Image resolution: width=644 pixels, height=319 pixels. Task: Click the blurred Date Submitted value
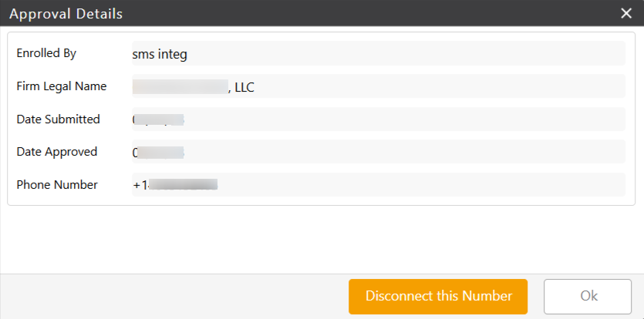158,120
